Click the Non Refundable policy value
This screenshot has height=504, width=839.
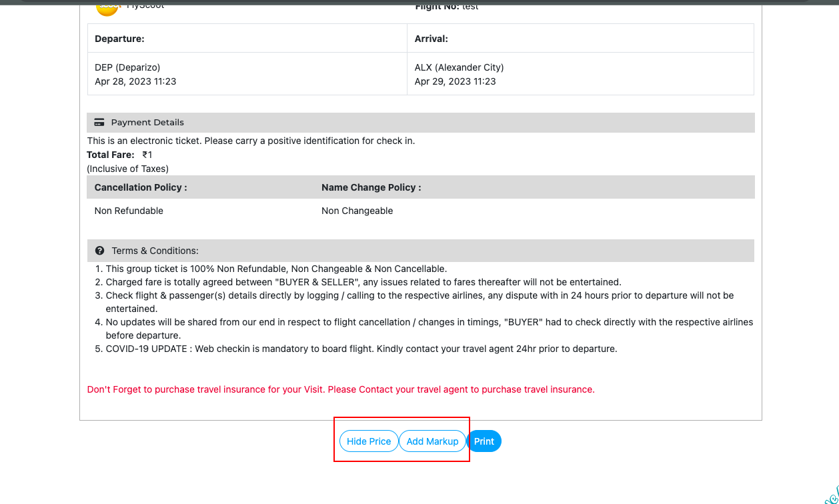tap(129, 211)
